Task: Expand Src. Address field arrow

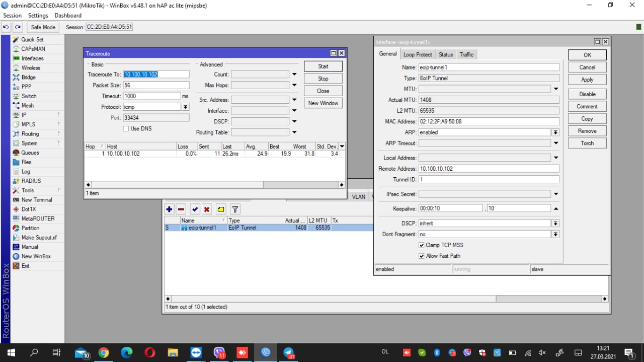Action: (294, 100)
